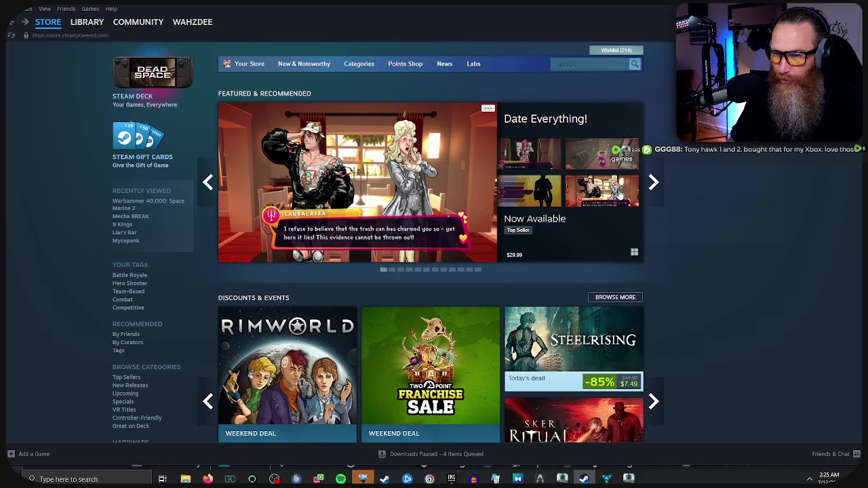Click the store URL address text
868x488 pixels.
pyautogui.click(x=71, y=35)
